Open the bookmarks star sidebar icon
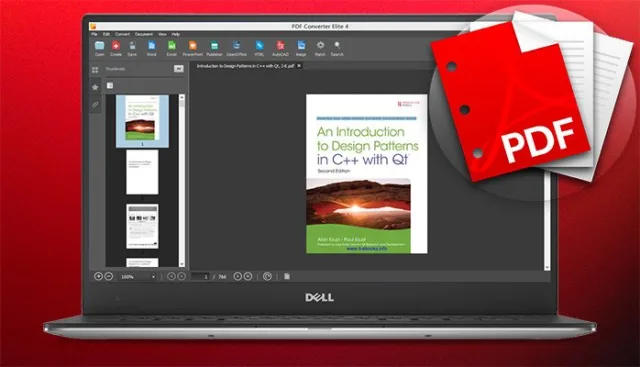This screenshot has width=640, height=367. [x=95, y=87]
